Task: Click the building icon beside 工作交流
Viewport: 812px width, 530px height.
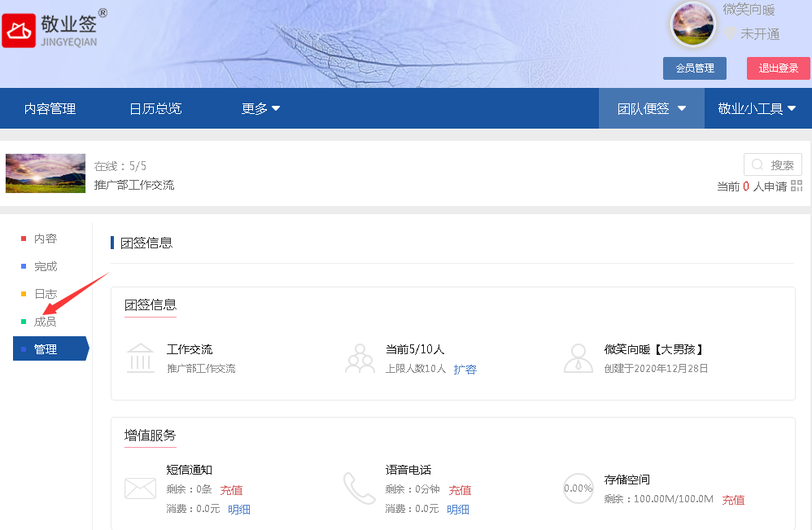Action: tap(140, 358)
